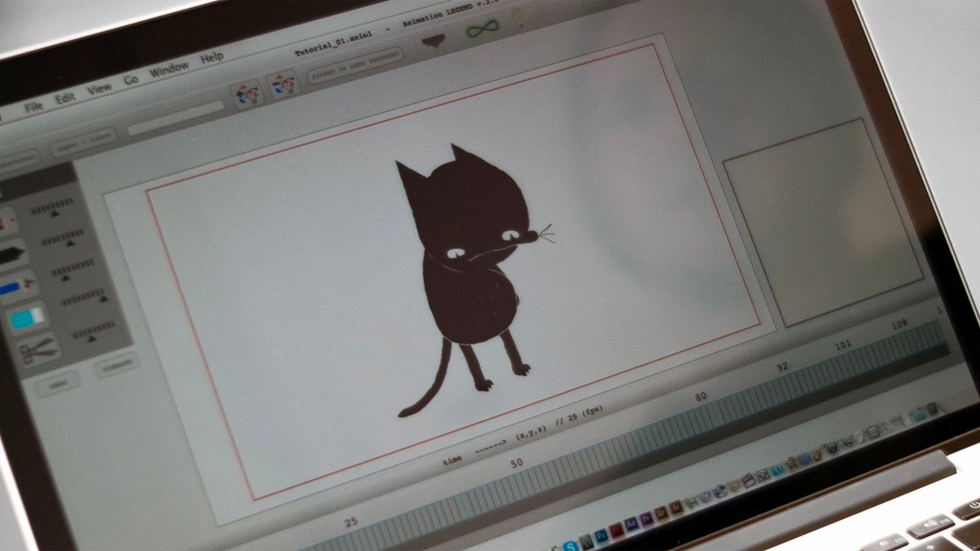The height and width of the screenshot is (551, 980).
Task: Open the View menu
Action: tap(100, 89)
